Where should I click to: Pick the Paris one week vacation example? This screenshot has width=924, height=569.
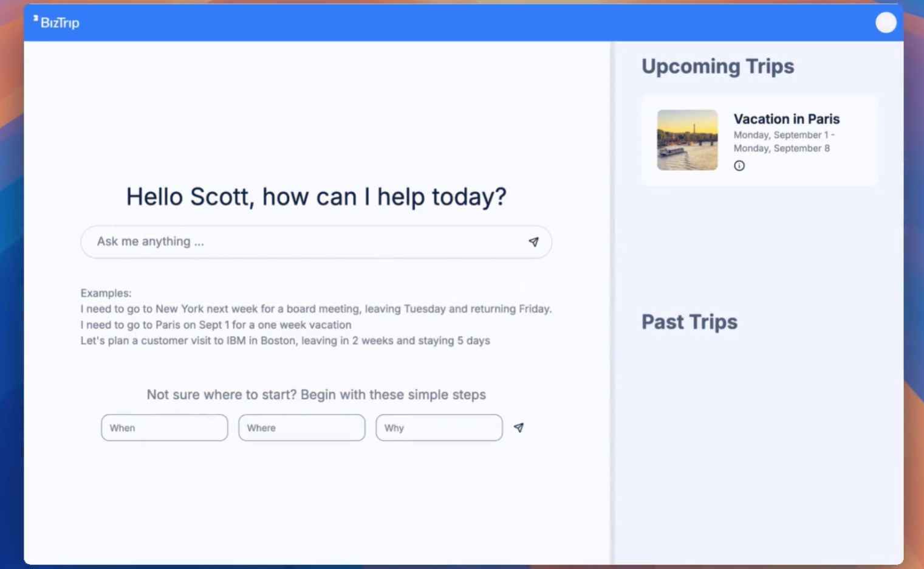[216, 325]
